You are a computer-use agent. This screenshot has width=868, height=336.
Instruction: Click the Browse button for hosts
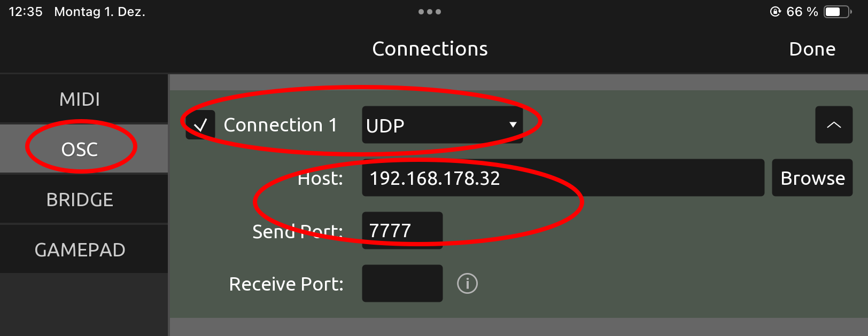click(x=812, y=178)
